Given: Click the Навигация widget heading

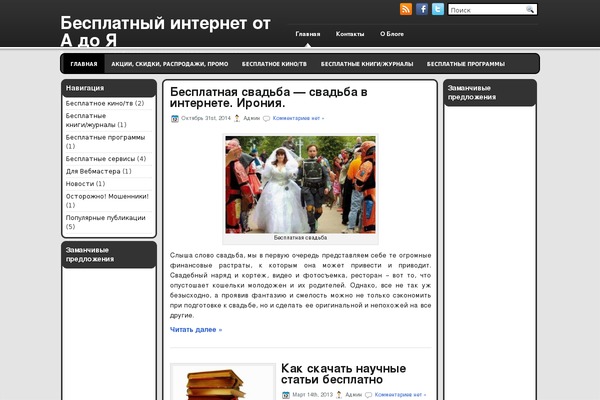Looking at the screenshot, I should pos(85,88).
